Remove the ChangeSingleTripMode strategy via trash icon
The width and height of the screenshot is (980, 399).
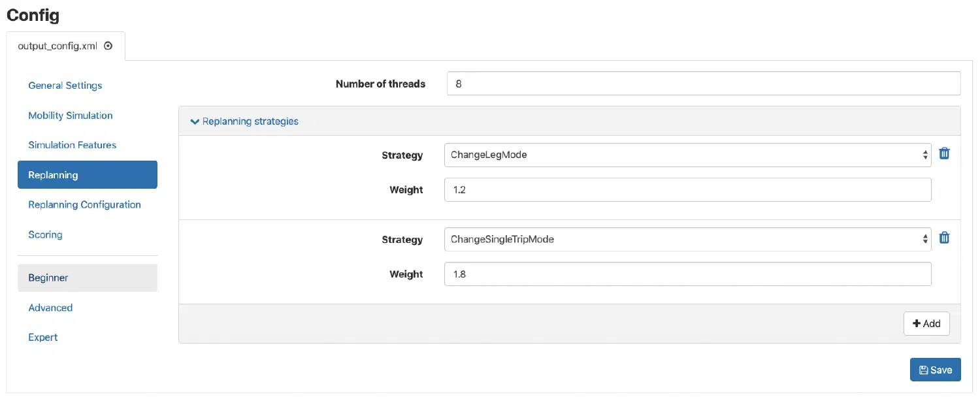(944, 237)
